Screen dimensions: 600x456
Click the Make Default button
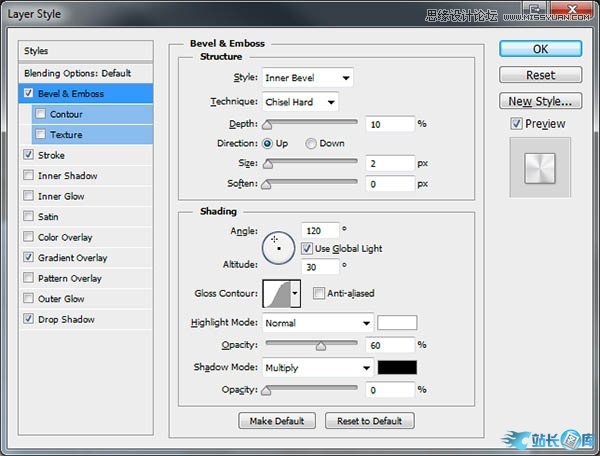(277, 421)
